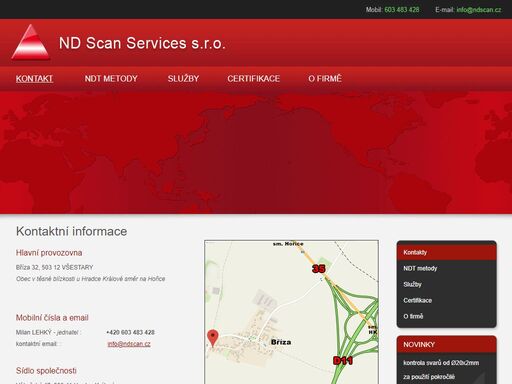Click the info@ndscan.cz email in the header
This screenshot has height=384, width=512.
tap(479, 10)
